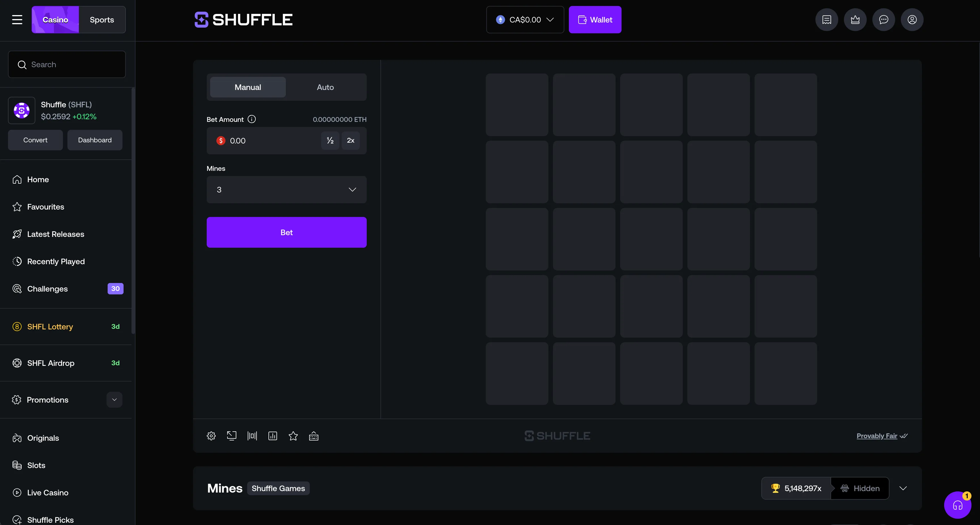Click the Convert button
980x525 pixels.
tap(35, 140)
